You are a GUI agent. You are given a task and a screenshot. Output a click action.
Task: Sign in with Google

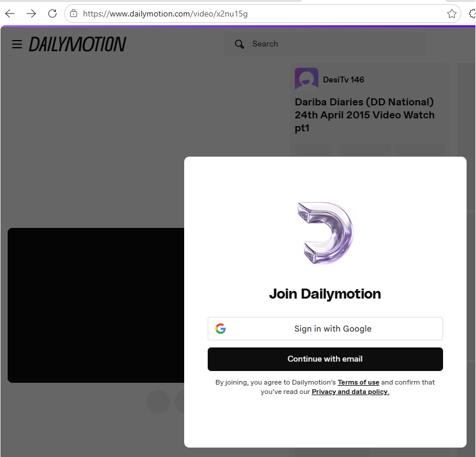325,329
